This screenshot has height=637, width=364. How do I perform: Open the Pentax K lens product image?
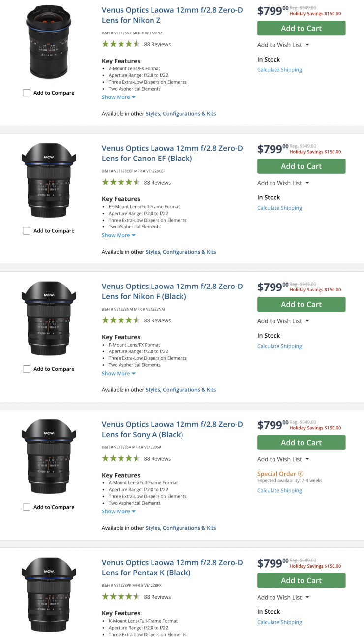tap(48, 594)
